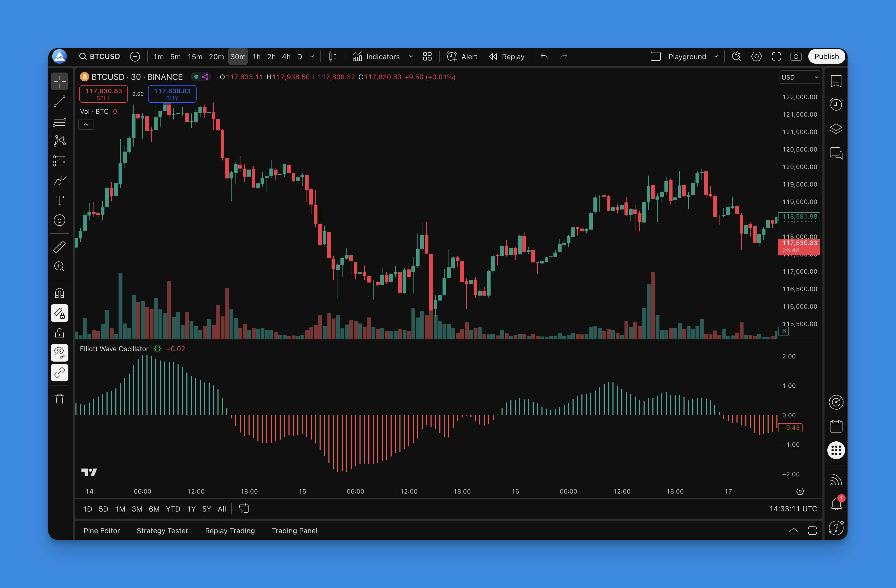The height and width of the screenshot is (588, 896).
Task: Open the BTCUSD symbol search
Action: pyautogui.click(x=99, y=56)
